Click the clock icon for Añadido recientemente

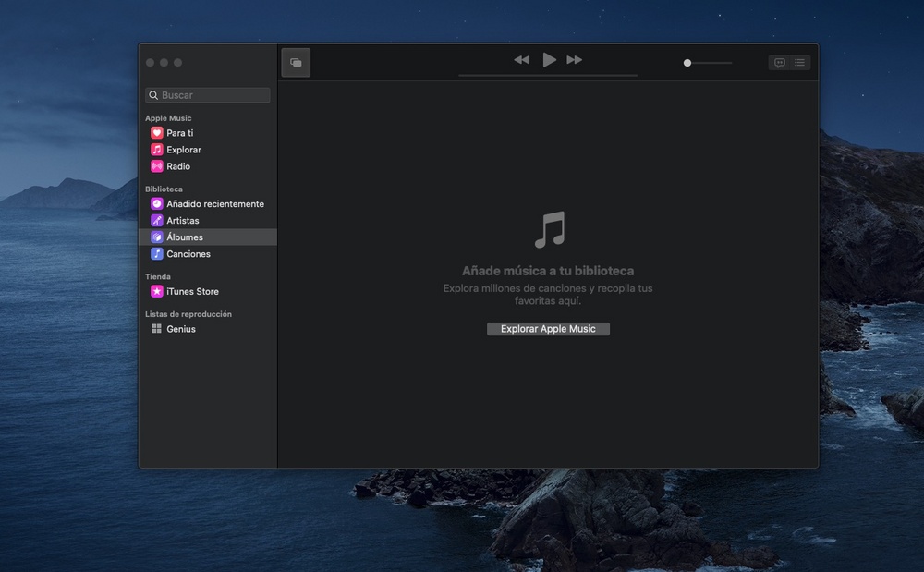click(x=157, y=204)
